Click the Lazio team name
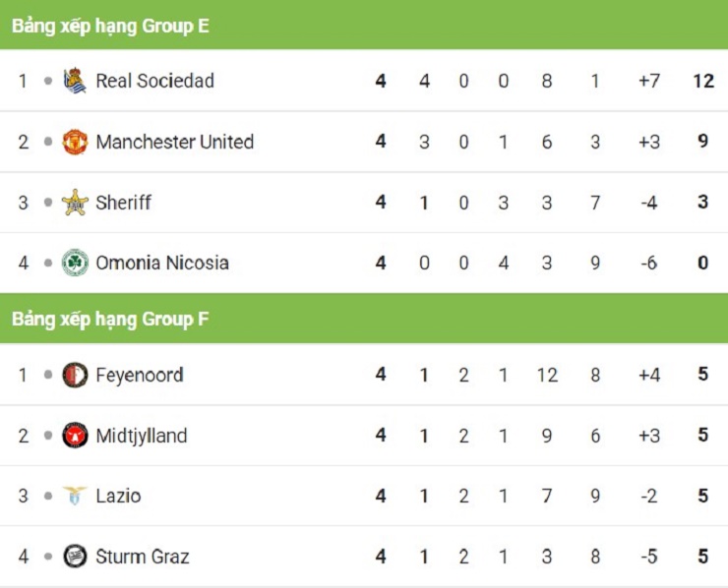The image size is (728, 588). [118, 496]
